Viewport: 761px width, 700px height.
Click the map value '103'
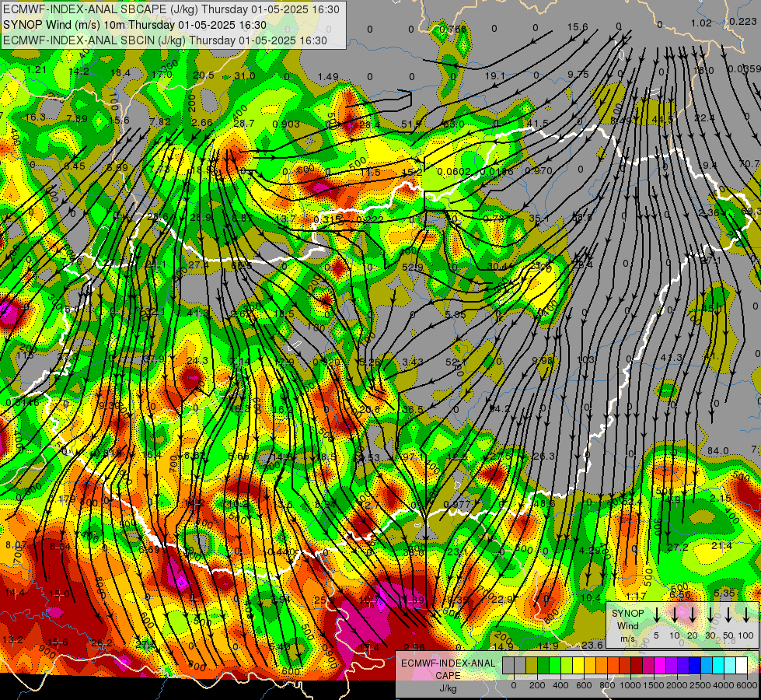pos(585,359)
